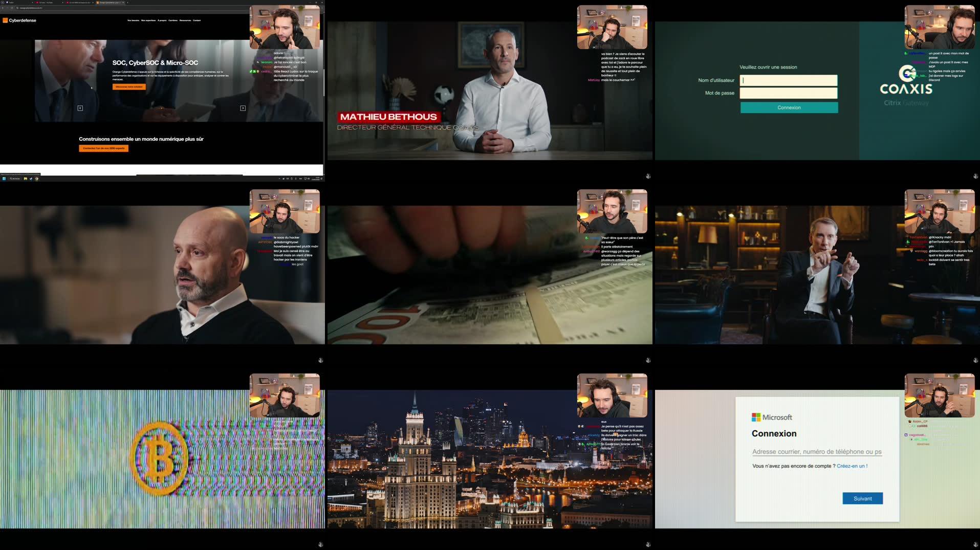Click 'Contactez l'un de nos experts' button
Viewport: 980px width, 550px height.
103,148
